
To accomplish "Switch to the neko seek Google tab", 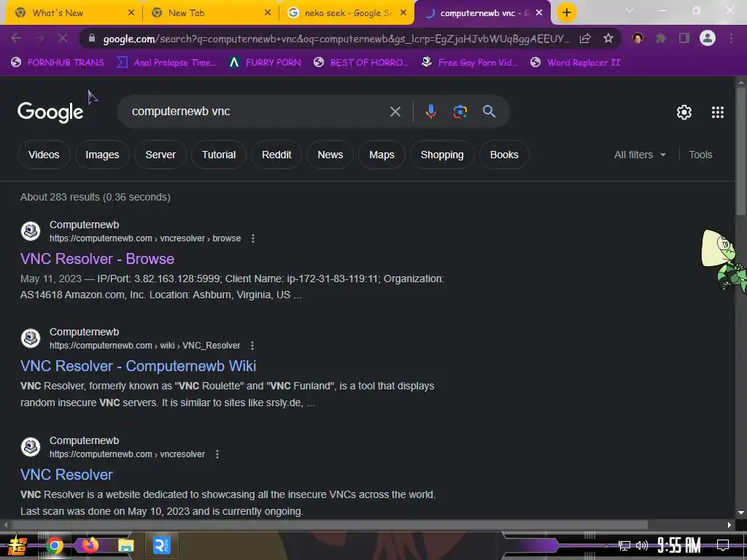I will point(348,13).
